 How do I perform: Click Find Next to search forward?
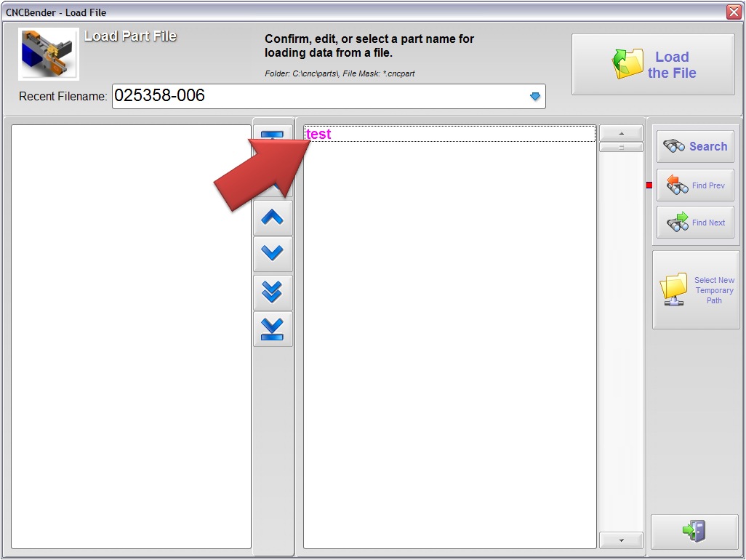(695, 223)
